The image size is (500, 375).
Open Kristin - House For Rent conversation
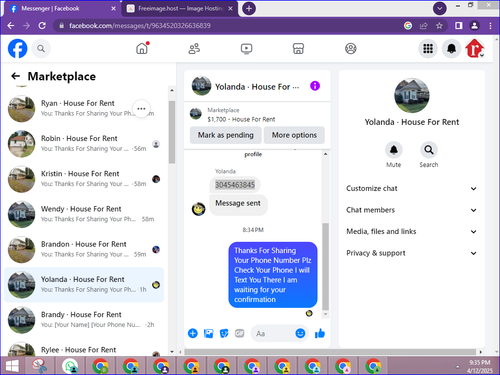tap(84, 179)
